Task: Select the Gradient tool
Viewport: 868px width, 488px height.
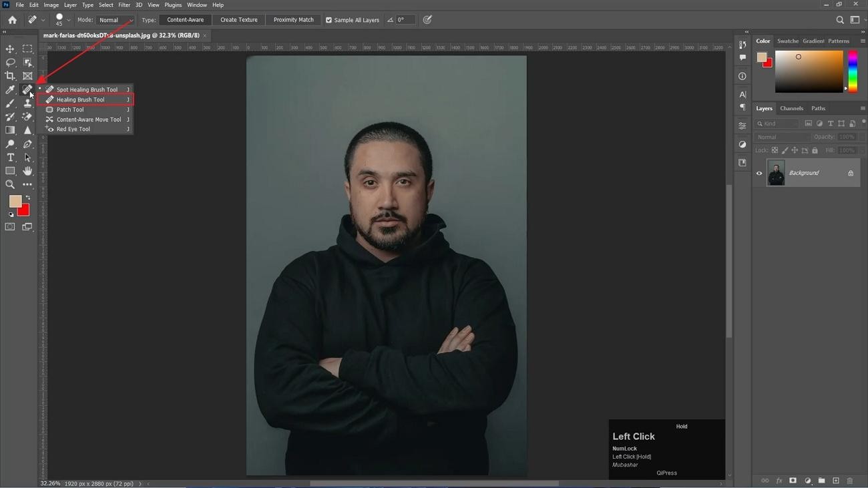Action: point(10,130)
